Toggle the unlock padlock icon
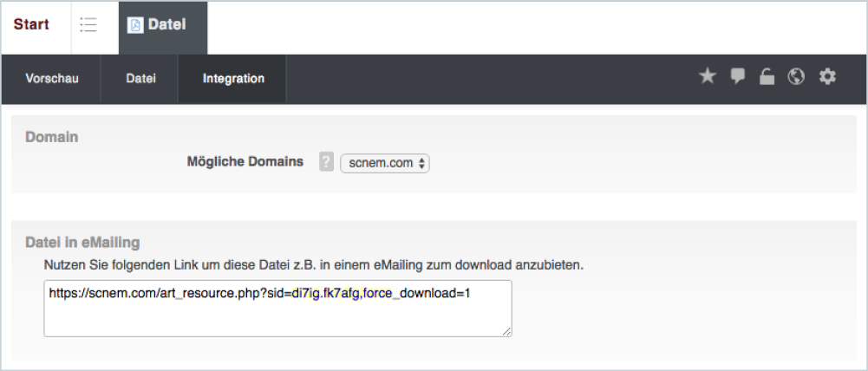Screen dimensions: 868x371 click(767, 77)
